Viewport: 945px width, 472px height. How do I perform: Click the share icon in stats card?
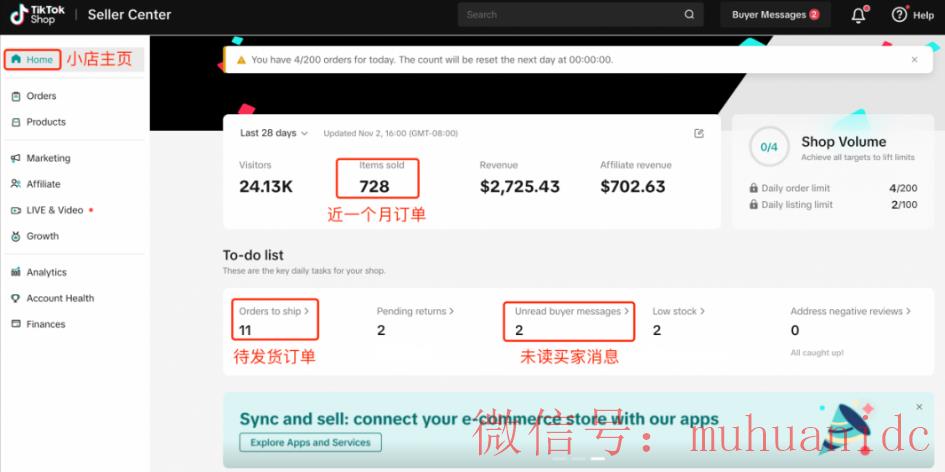click(x=699, y=133)
